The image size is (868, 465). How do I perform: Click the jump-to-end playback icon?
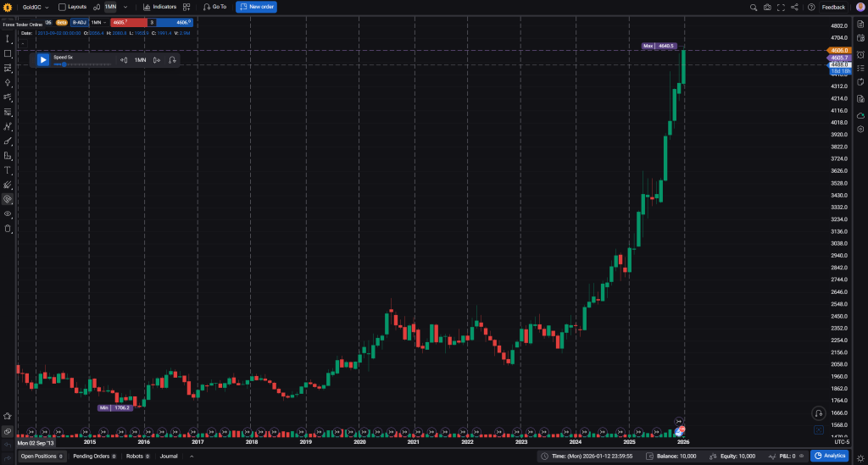click(x=172, y=60)
